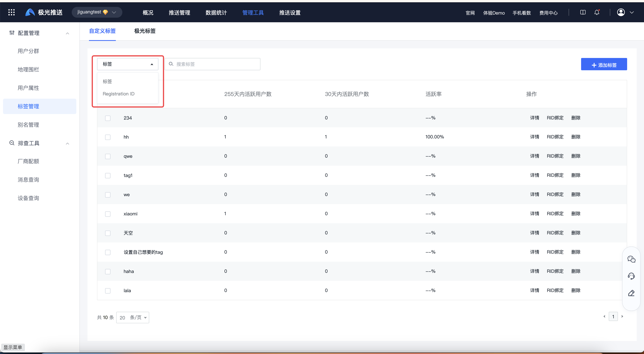Expand the account menu chevron

(632, 12)
